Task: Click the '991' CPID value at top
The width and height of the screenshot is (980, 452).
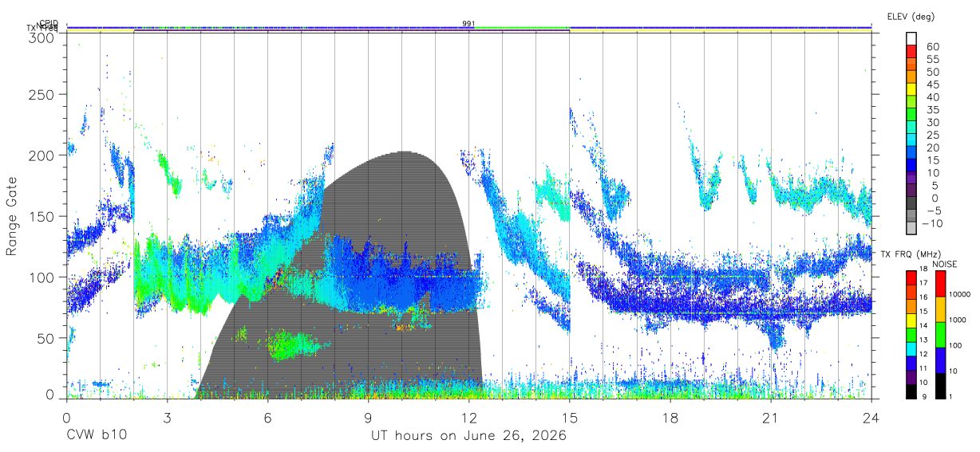Action: pyautogui.click(x=469, y=23)
